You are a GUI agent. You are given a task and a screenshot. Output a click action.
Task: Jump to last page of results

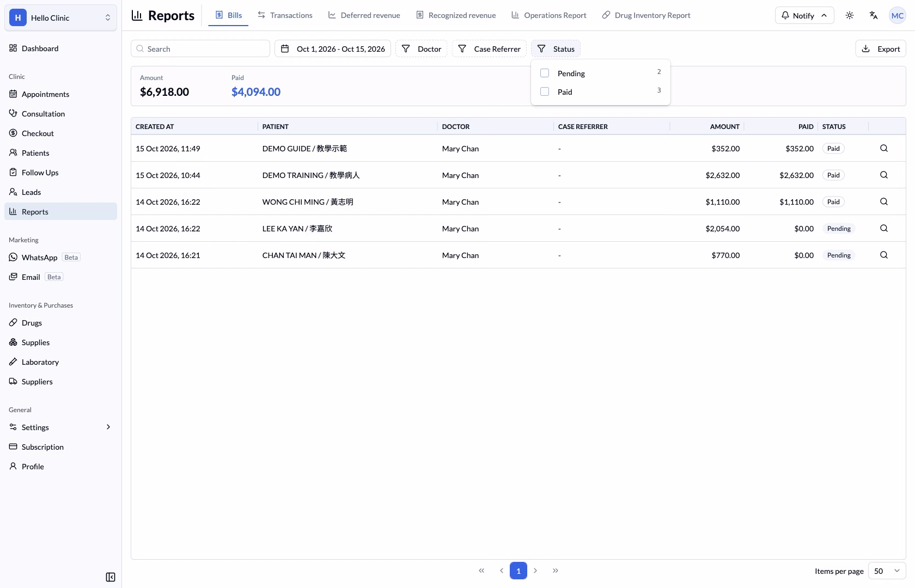[x=555, y=571]
